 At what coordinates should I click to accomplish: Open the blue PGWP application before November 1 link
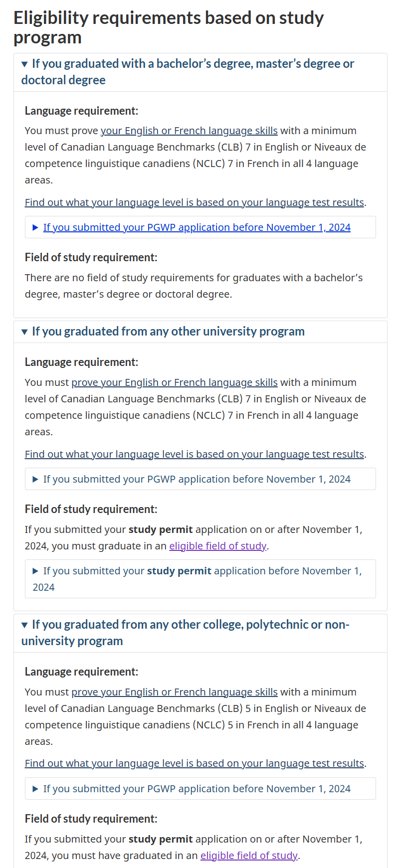click(197, 227)
